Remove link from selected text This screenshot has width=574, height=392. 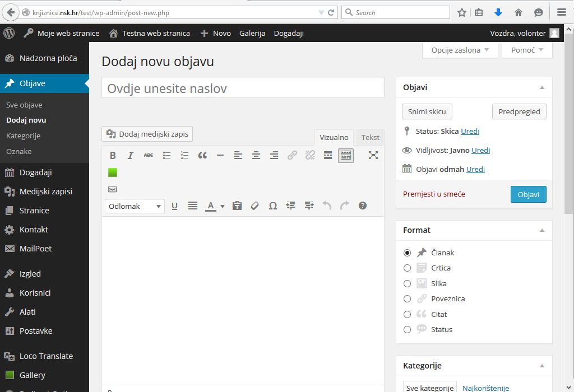click(310, 156)
